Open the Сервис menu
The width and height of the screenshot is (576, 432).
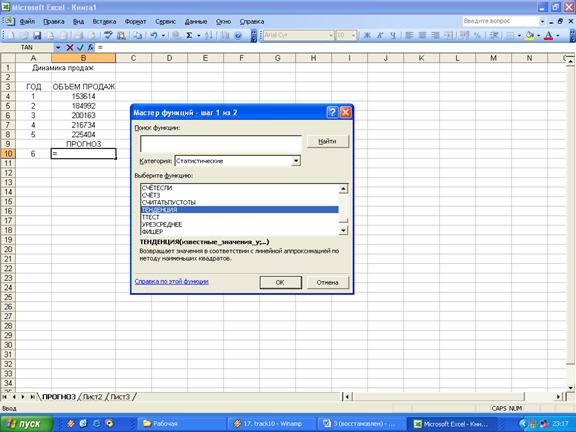click(x=165, y=22)
